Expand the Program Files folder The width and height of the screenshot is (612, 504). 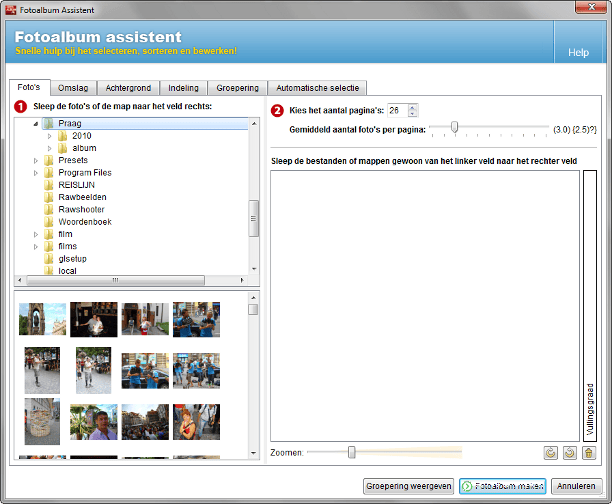(x=36, y=173)
